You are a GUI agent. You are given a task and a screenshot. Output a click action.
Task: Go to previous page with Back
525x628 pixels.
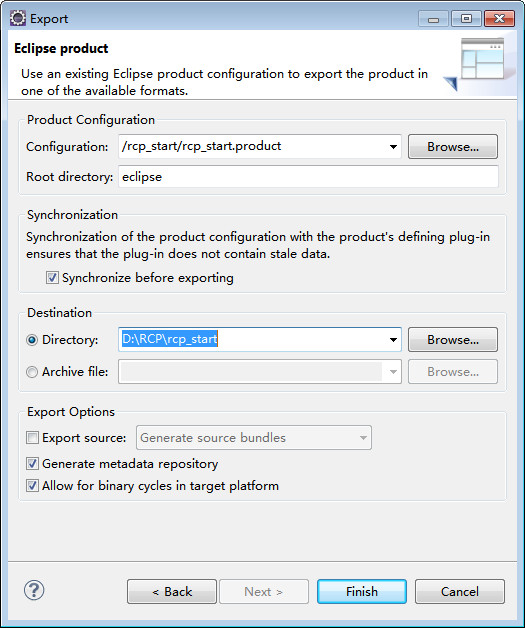click(x=172, y=591)
